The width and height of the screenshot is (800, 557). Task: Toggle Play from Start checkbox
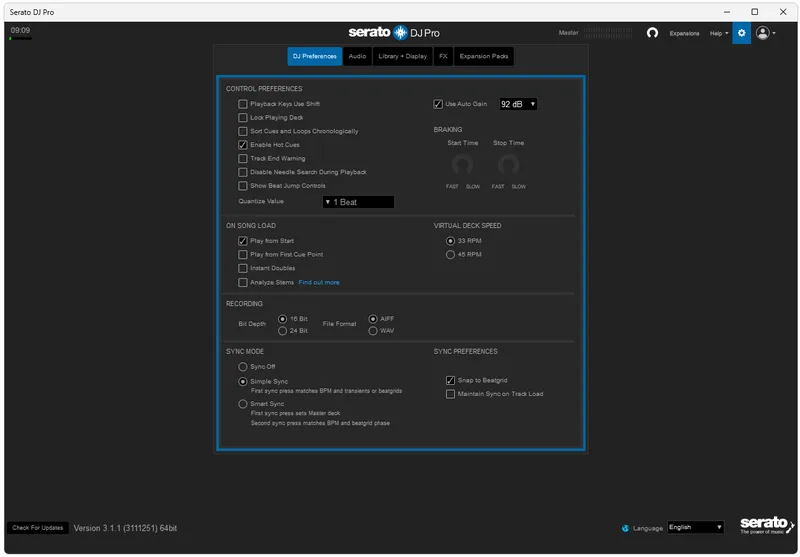(x=243, y=241)
